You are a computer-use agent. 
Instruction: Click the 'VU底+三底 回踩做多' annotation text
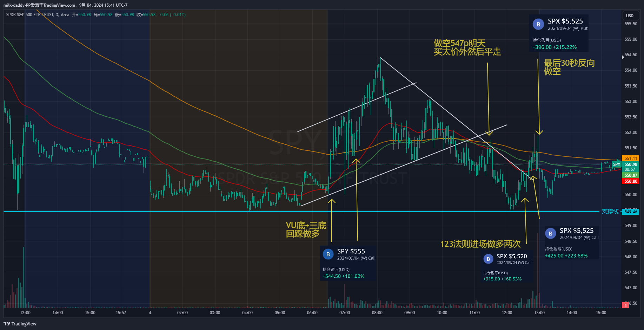(306, 229)
